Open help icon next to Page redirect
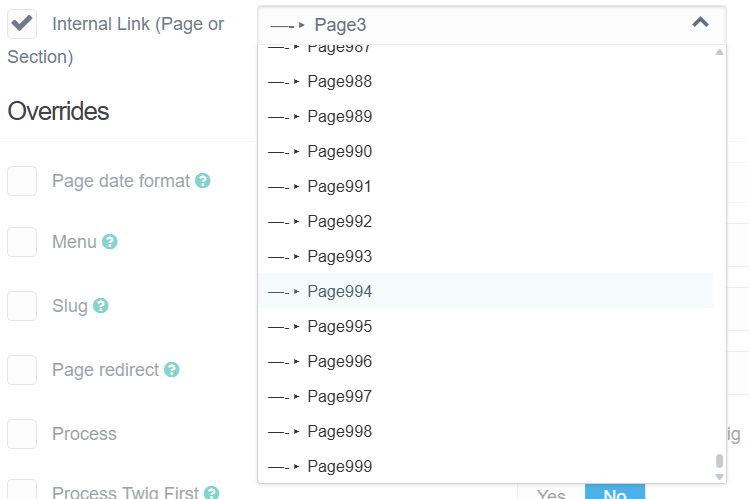This screenshot has width=749, height=499. click(x=171, y=370)
